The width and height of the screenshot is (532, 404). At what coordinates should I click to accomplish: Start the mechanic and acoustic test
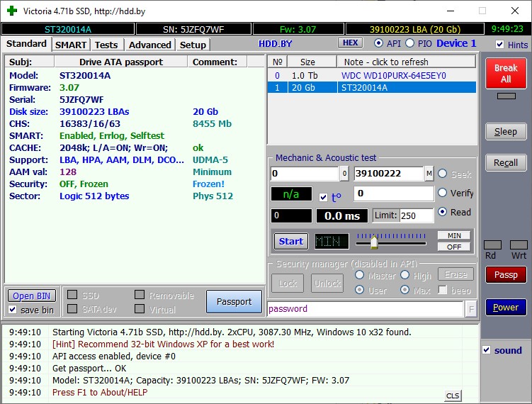290,242
